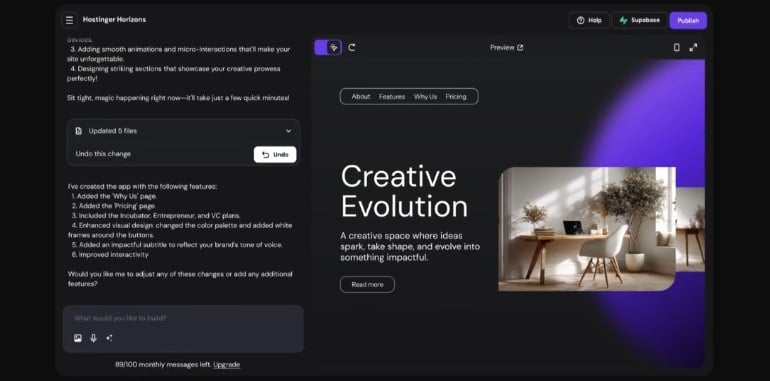Screen dimensions: 770x381
Task: Click the subtitle 'A creative space where ideas'
Action: (401, 236)
